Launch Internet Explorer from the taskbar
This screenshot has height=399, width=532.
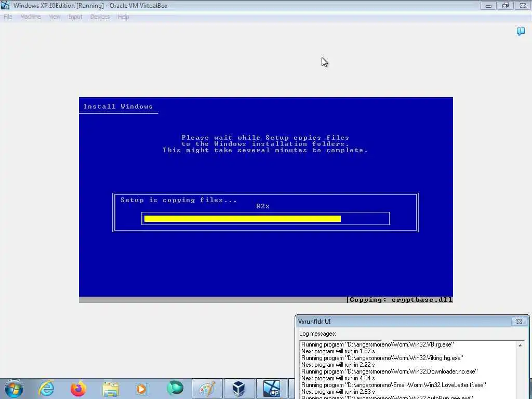46,389
